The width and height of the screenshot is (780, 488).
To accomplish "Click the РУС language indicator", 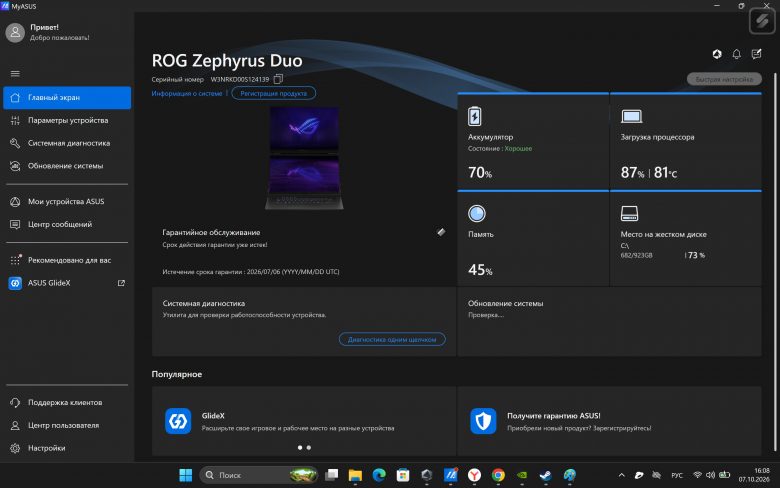I will tap(677, 476).
